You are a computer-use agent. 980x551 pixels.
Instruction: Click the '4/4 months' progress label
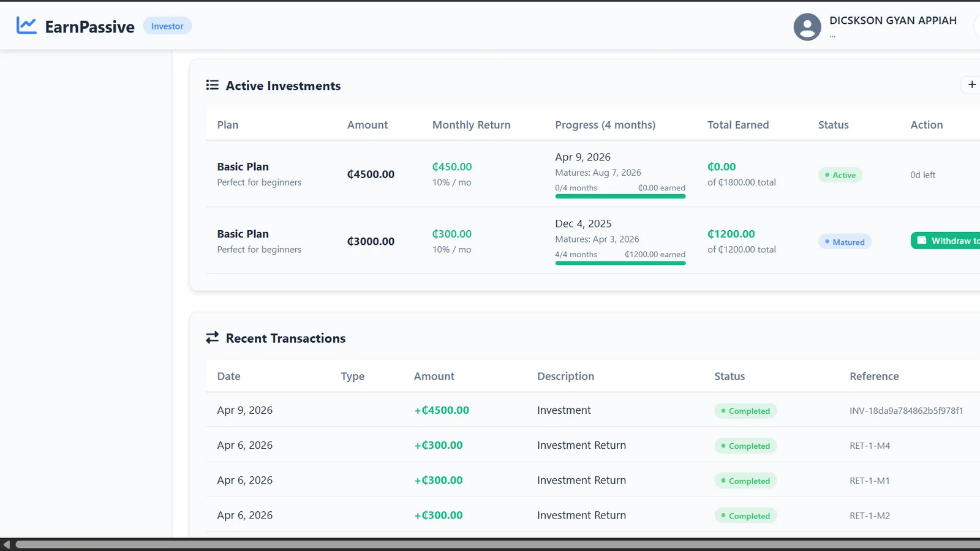coord(576,255)
